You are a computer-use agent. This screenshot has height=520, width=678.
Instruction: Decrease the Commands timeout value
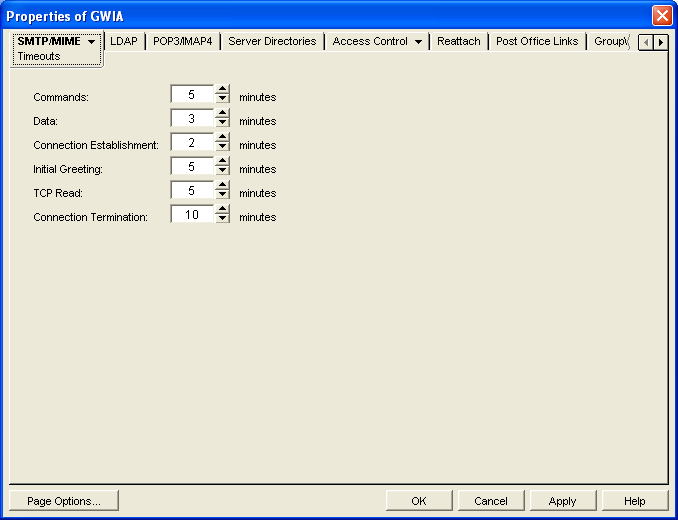tap(222, 99)
